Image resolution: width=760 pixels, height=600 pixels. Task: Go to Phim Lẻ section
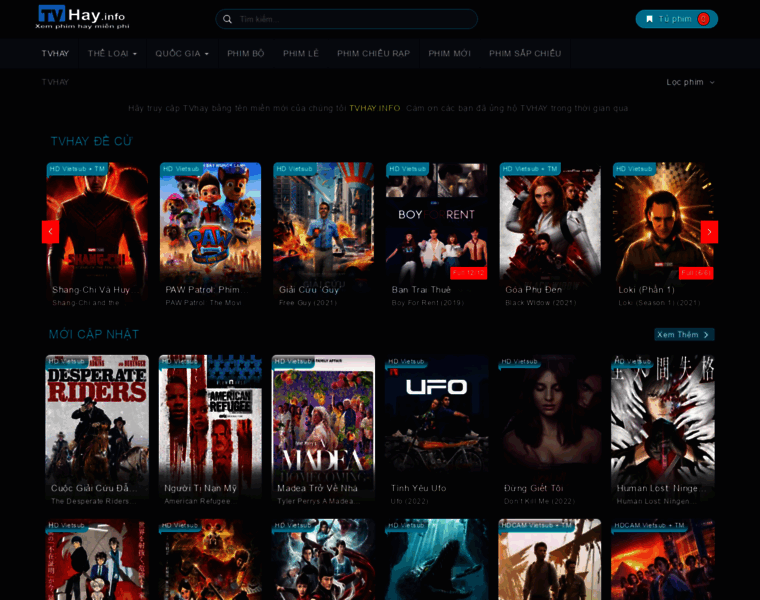[301, 54]
